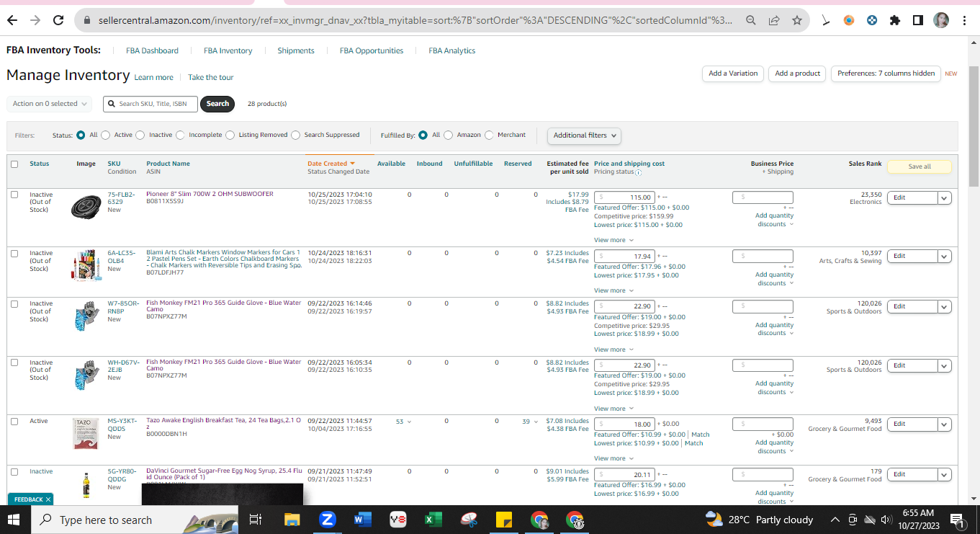This screenshot has height=534, width=980.
Task: Open the notification center icon
Action: pos(958,520)
